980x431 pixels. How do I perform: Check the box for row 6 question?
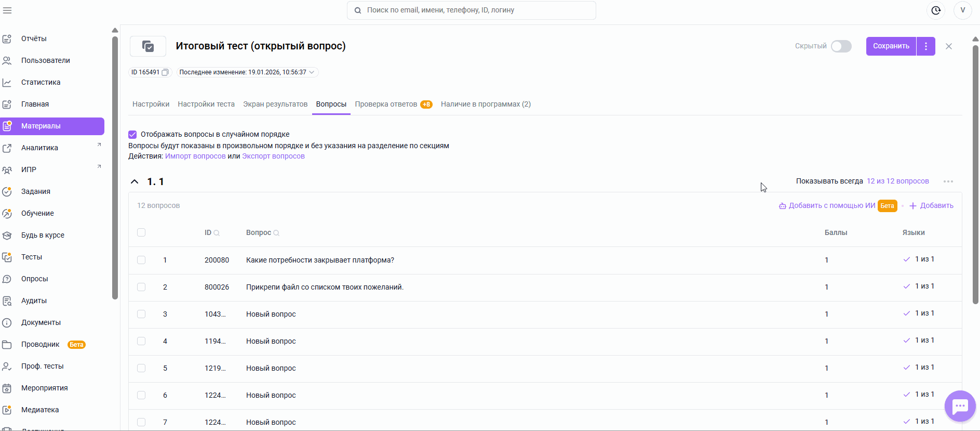pyautogui.click(x=141, y=395)
